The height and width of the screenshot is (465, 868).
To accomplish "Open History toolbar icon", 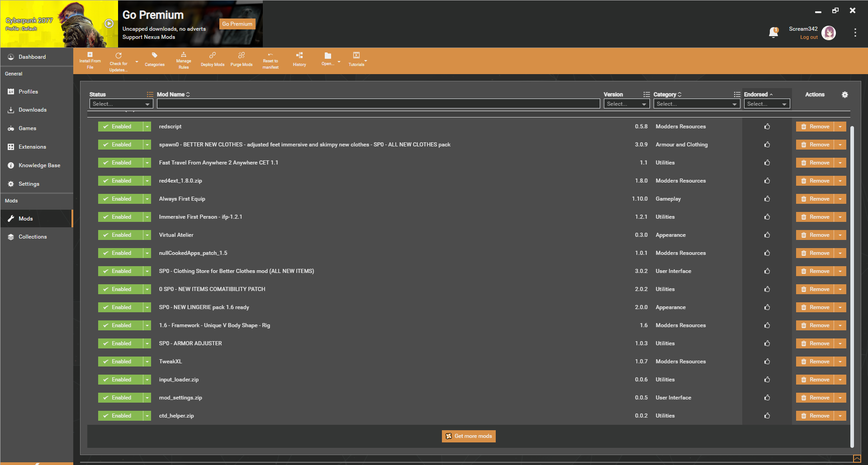I will coord(299,60).
